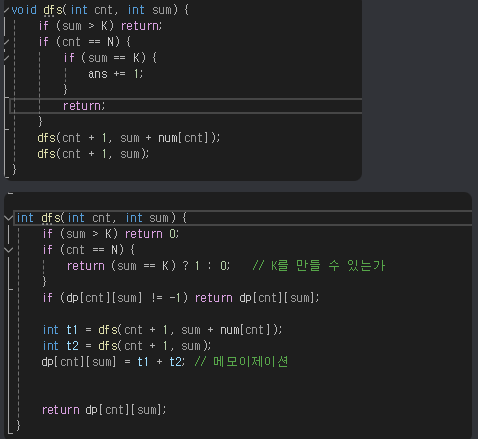Click the 'int dfs(int cnt, int sum) {' line
The height and width of the screenshot is (439, 478).
click(x=102, y=218)
